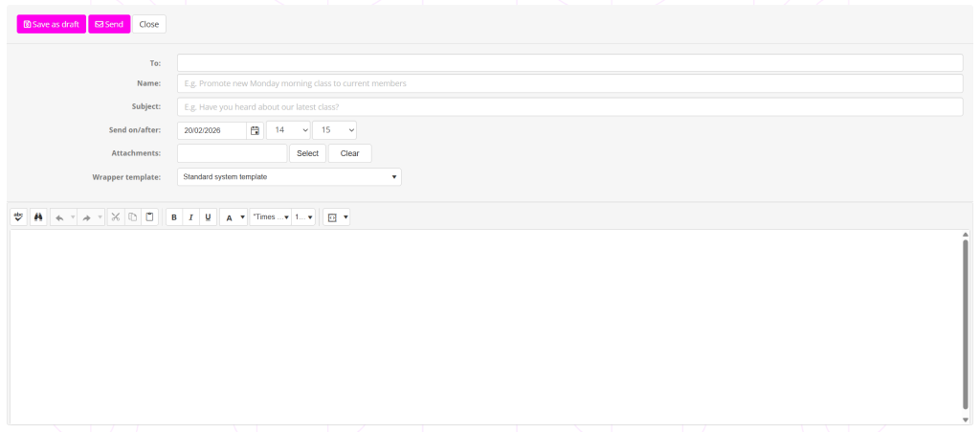Image resolution: width=980 pixels, height=432 pixels.
Task: Click the Save as draft button
Action: (x=51, y=24)
